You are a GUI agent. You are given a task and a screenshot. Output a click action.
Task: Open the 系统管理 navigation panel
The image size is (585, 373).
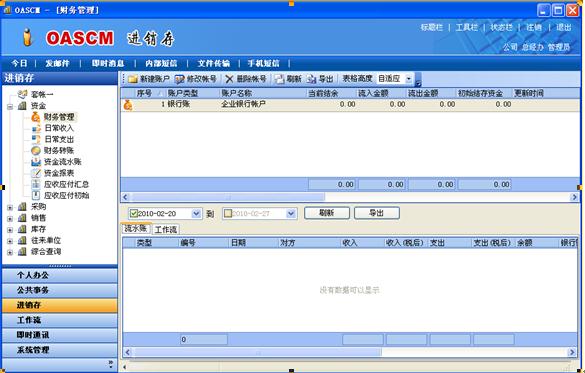click(x=60, y=350)
